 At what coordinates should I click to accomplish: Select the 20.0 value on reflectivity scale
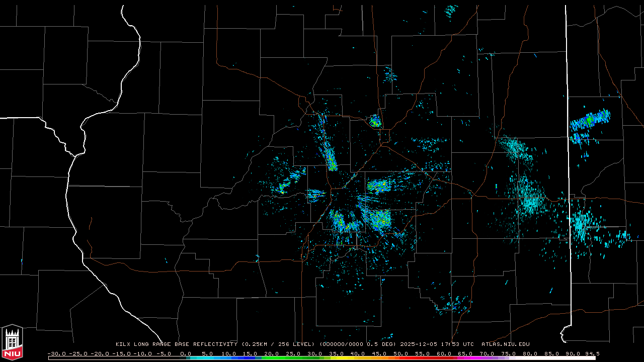pyautogui.click(x=272, y=353)
